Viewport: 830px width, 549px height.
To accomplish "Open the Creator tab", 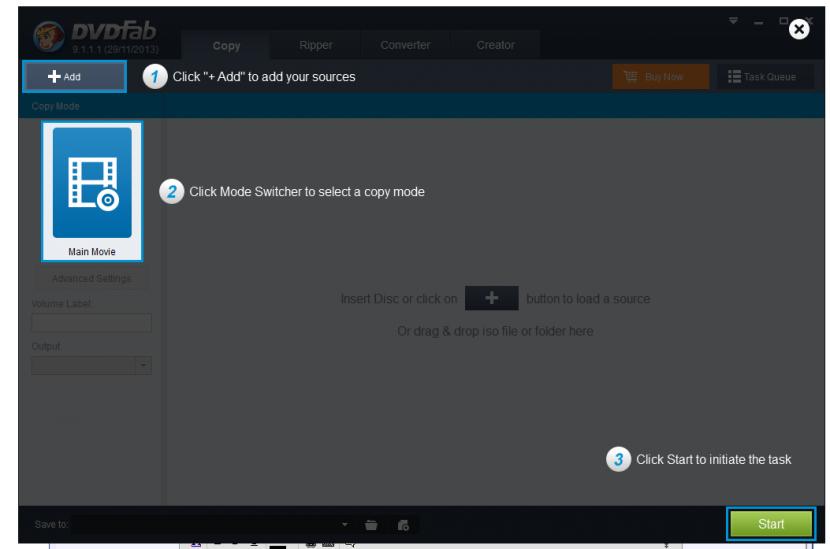I will (x=495, y=45).
